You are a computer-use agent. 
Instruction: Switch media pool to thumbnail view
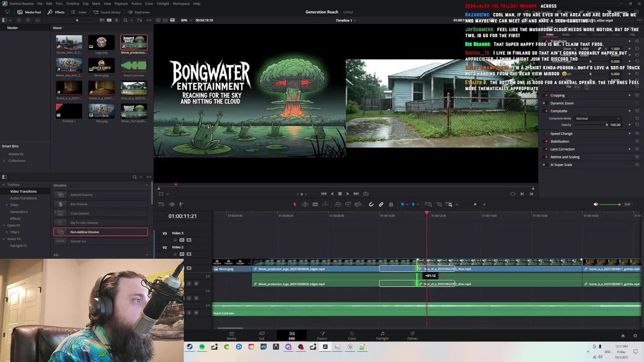[x=109, y=20]
